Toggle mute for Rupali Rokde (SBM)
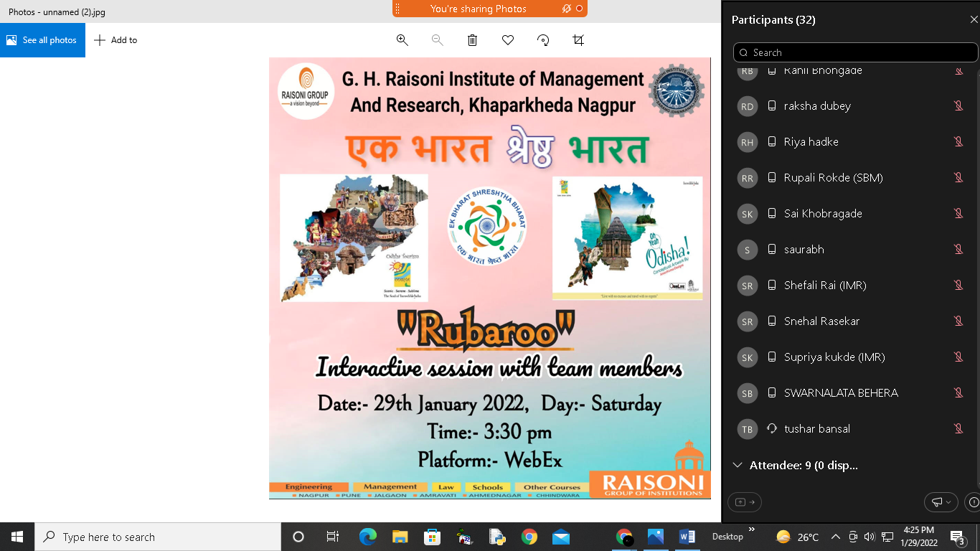Viewport: 980px width, 551px height. point(958,178)
